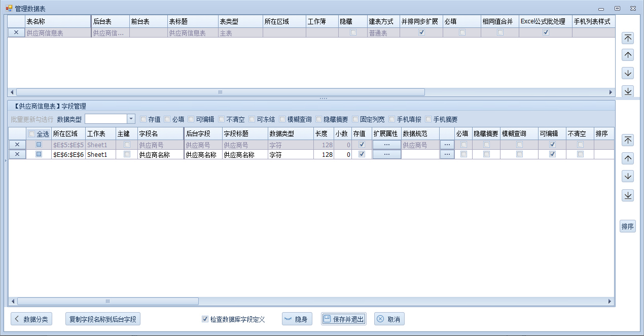Click the 表名称 column header
The image size is (644, 336).
click(x=57, y=22)
